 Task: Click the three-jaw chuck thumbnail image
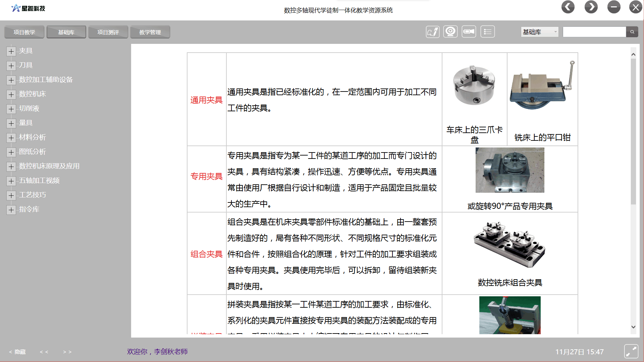(x=474, y=85)
